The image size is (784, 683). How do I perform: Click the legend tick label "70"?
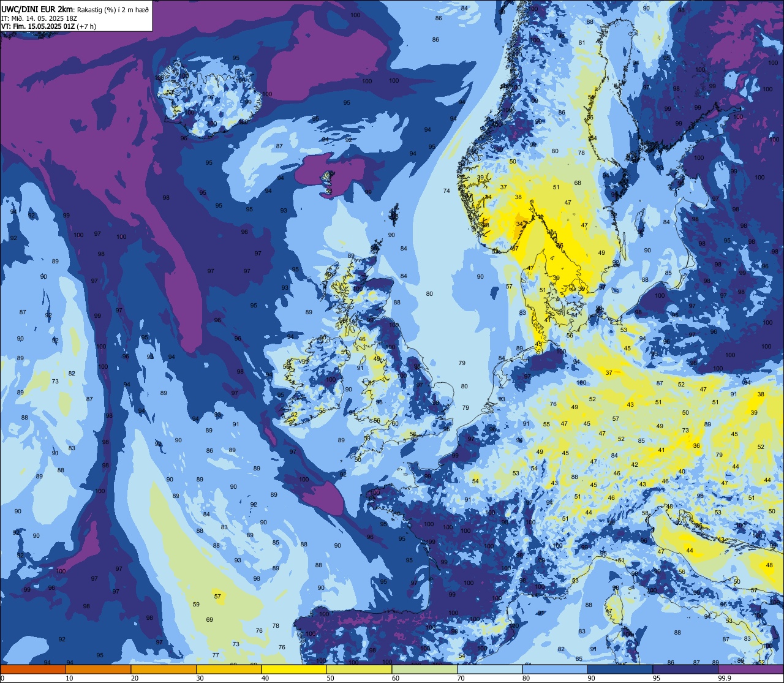461,678
